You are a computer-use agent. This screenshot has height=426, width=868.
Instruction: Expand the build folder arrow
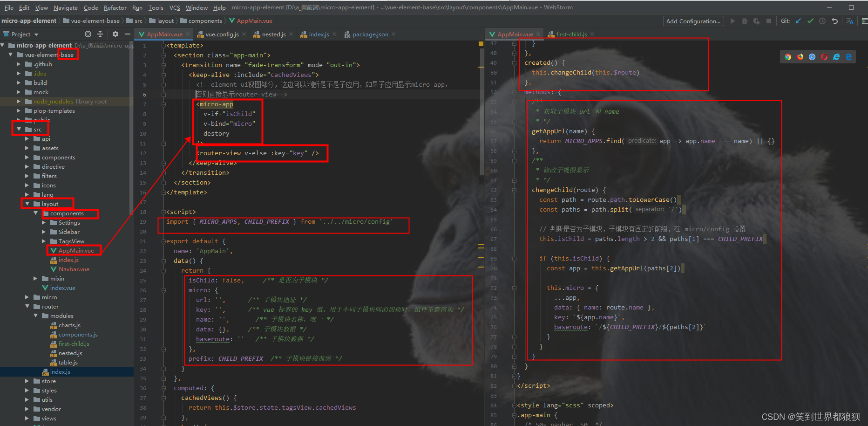pyautogui.click(x=19, y=82)
